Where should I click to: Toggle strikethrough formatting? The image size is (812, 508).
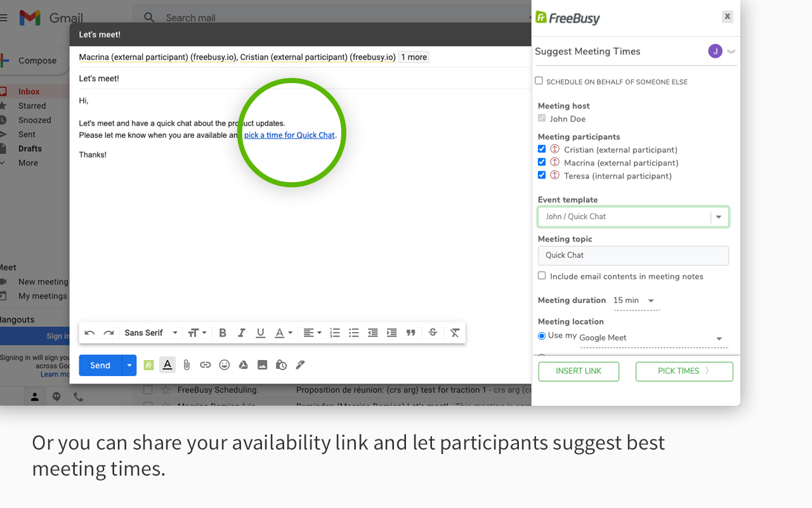[433, 333]
